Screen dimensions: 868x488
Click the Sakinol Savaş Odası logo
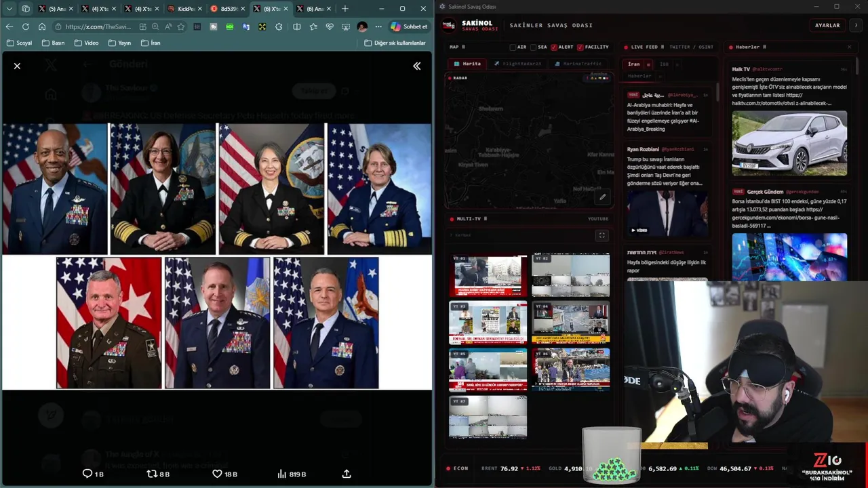(449, 25)
